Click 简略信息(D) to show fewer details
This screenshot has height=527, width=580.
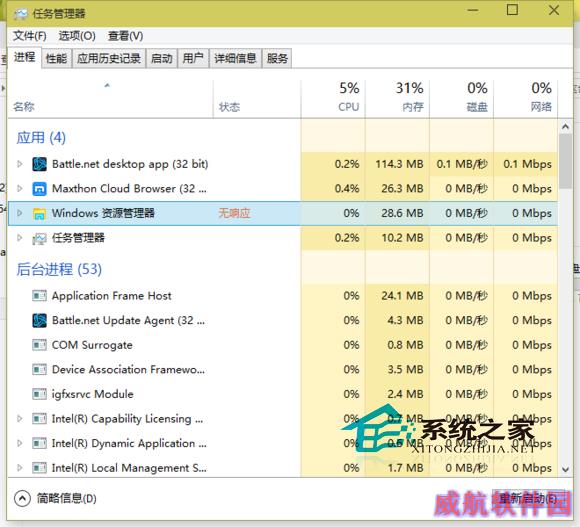(x=67, y=499)
